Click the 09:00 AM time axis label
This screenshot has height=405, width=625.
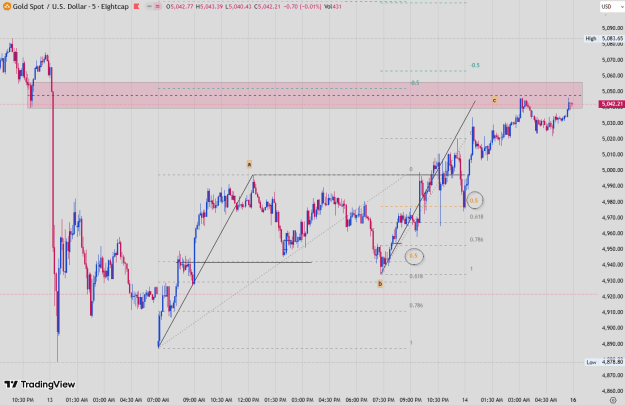pyautogui.click(x=194, y=400)
